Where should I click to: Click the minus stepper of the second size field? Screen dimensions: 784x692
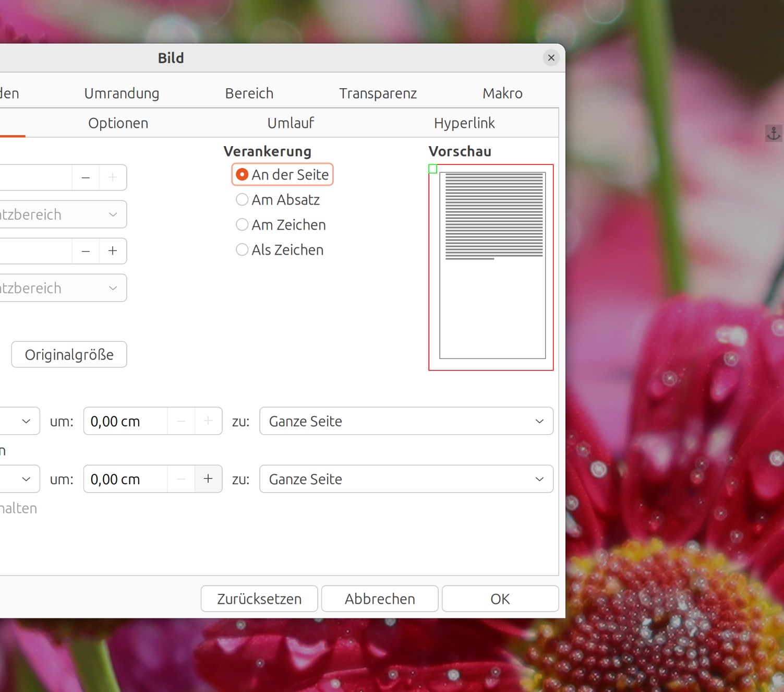pos(86,251)
